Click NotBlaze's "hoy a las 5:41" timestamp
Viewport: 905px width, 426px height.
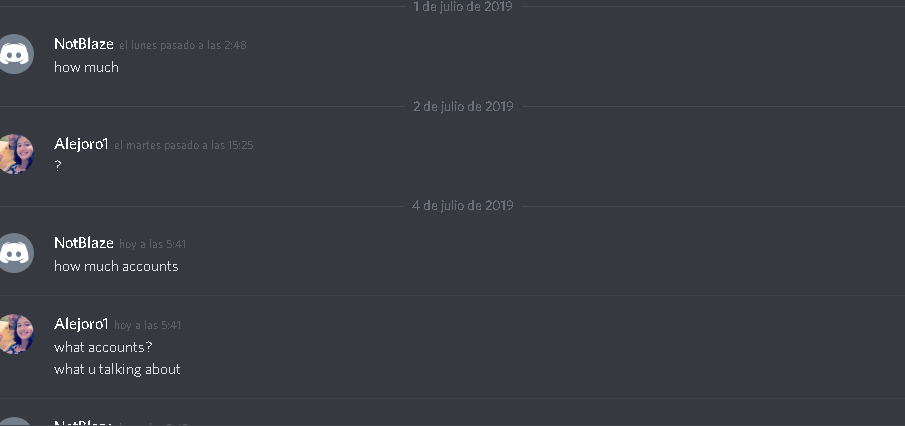click(152, 244)
